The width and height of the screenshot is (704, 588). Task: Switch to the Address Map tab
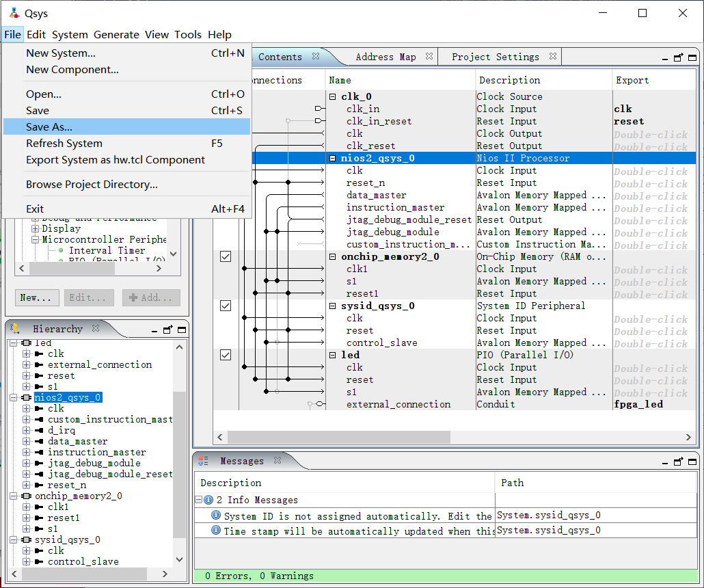click(x=385, y=57)
